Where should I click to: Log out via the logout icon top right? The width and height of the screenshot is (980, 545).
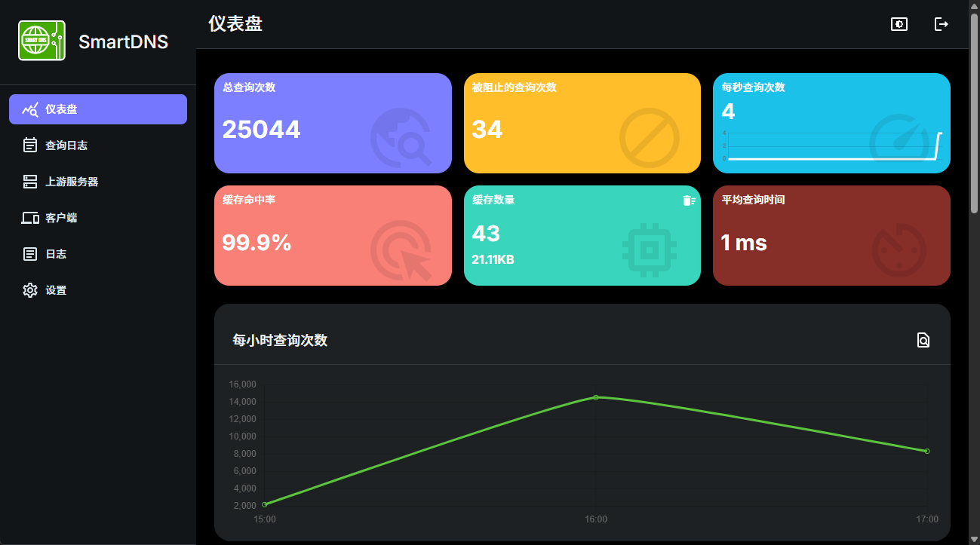point(942,24)
